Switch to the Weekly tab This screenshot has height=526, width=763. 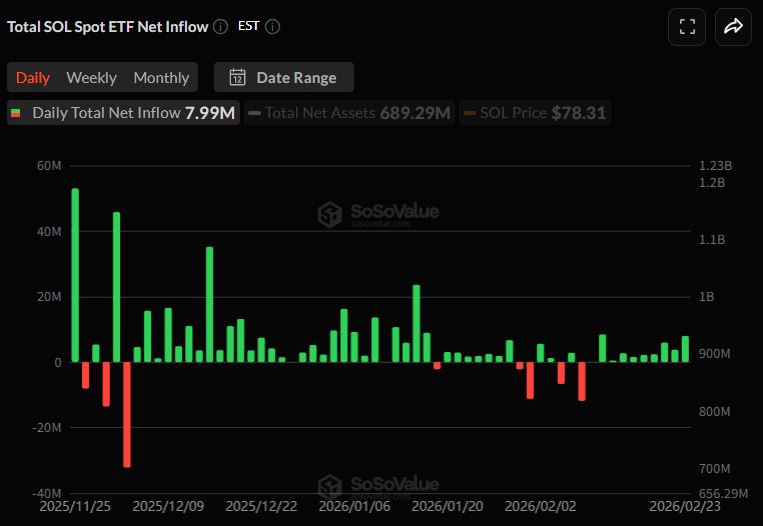(91, 77)
